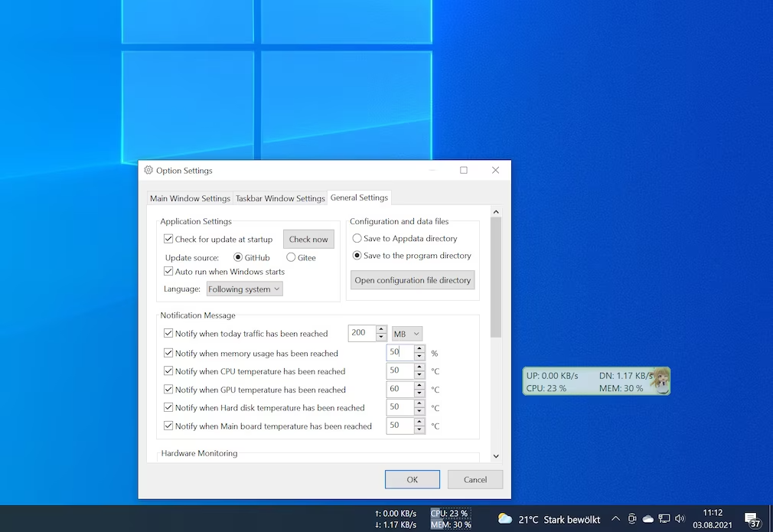Click the weather icon in the taskbar
Viewport: 773px width, 532px height.
click(x=504, y=519)
